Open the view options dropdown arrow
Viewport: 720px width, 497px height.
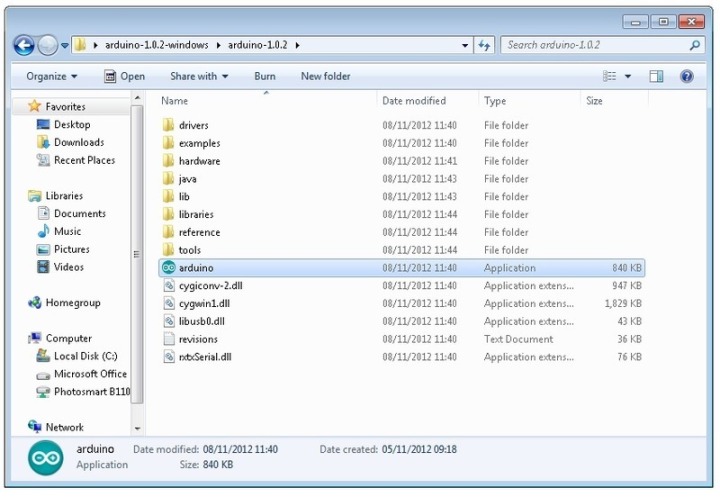click(627, 76)
